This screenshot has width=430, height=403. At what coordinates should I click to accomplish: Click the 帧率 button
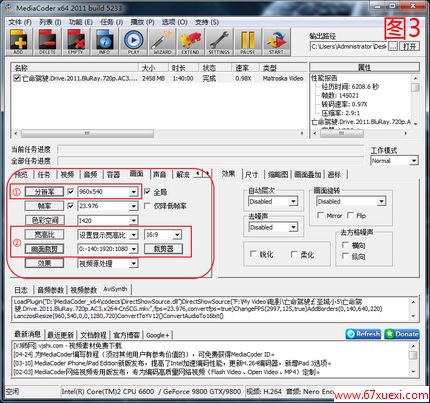[x=44, y=206]
